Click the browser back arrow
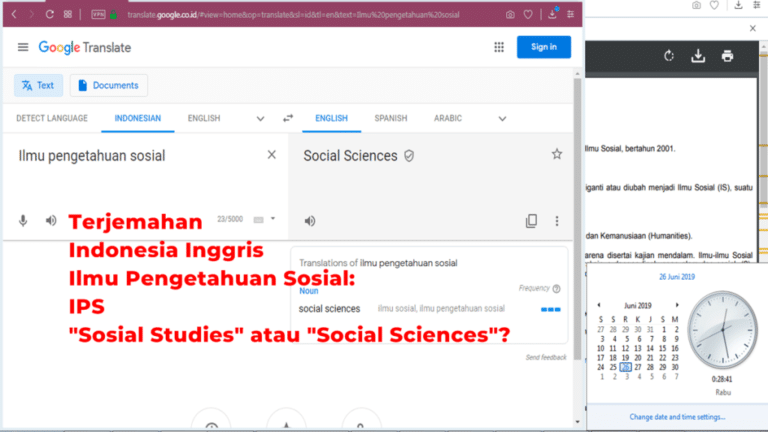768x432 pixels. point(14,15)
